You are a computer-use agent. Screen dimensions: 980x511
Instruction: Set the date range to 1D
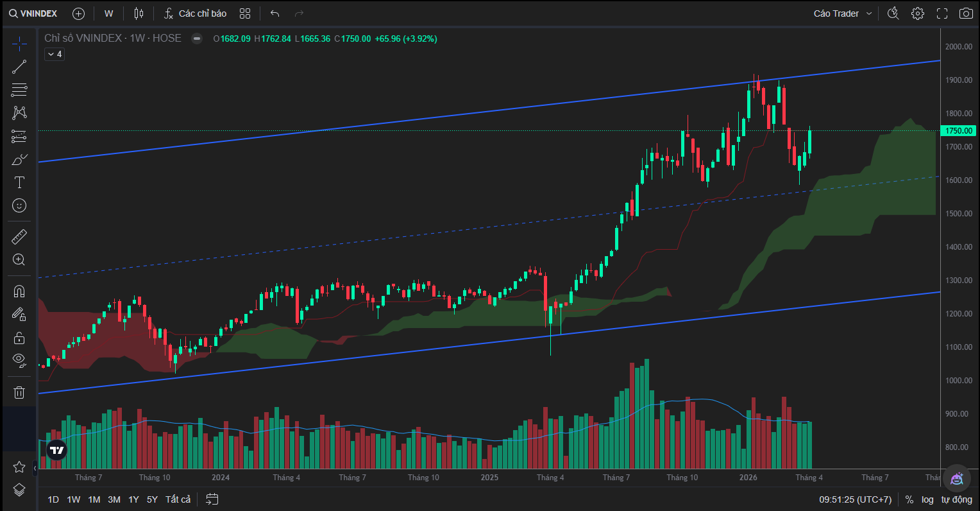pyautogui.click(x=53, y=499)
